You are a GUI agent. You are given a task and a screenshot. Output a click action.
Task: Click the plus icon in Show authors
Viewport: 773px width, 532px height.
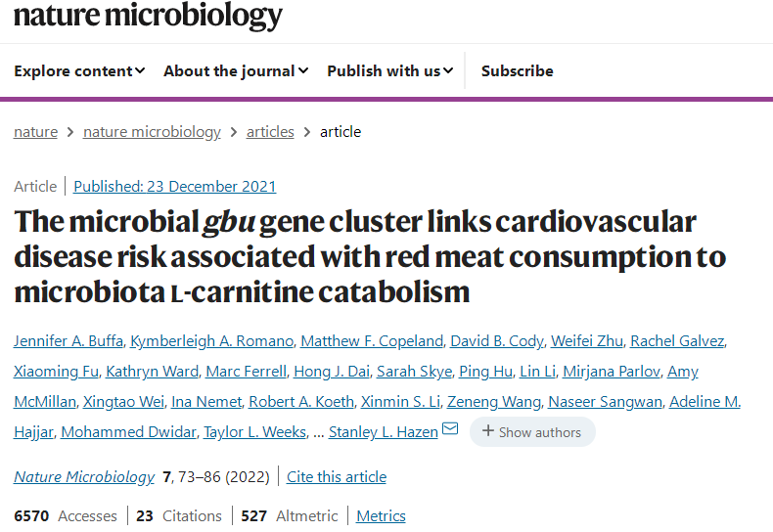tap(487, 431)
